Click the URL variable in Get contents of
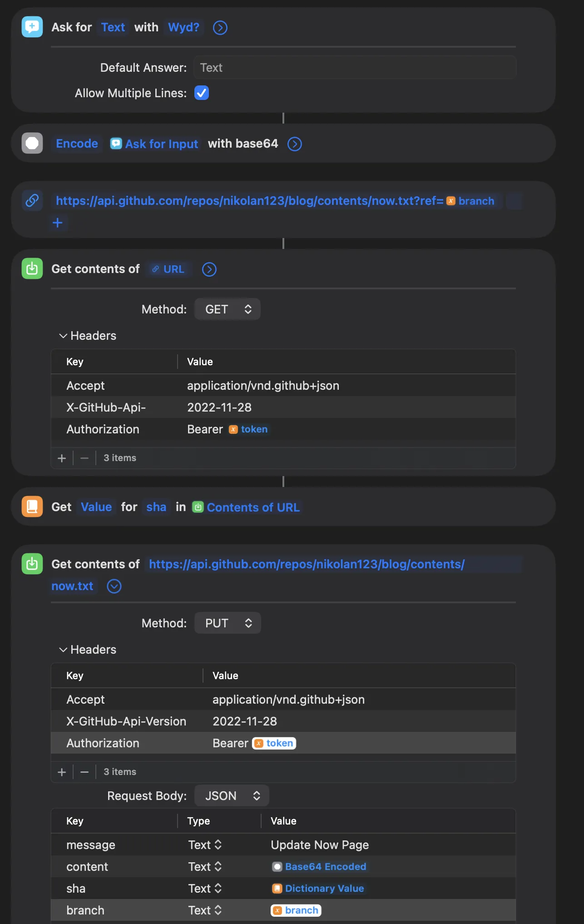 [x=168, y=269]
